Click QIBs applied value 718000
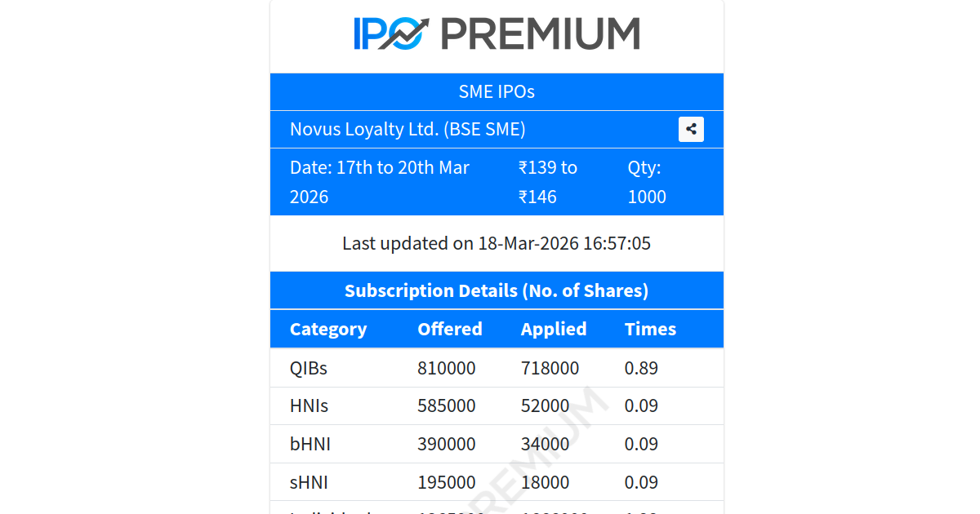The height and width of the screenshot is (514, 980). [550, 368]
